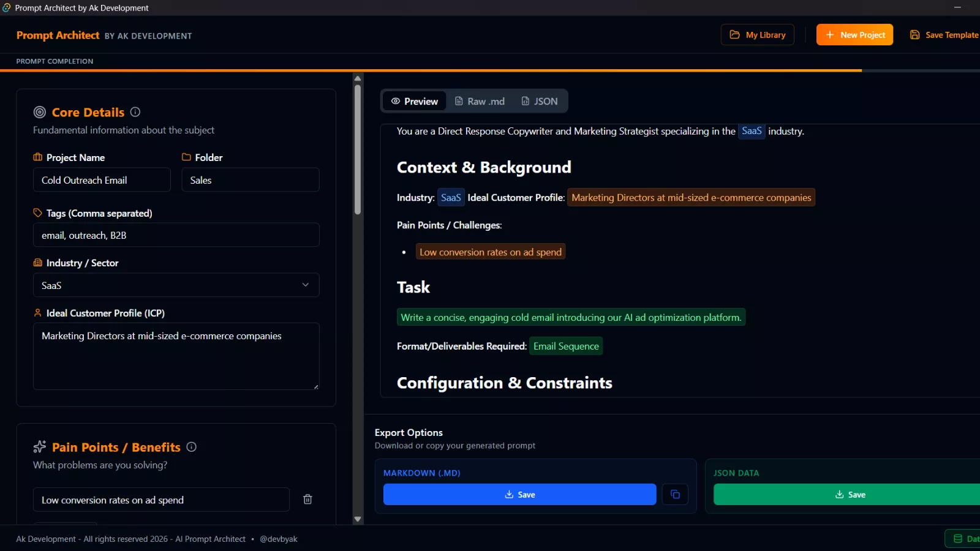This screenshot has width=980, height=551.
Task: Click the download icon on green Save
Action: pos(840,494)
